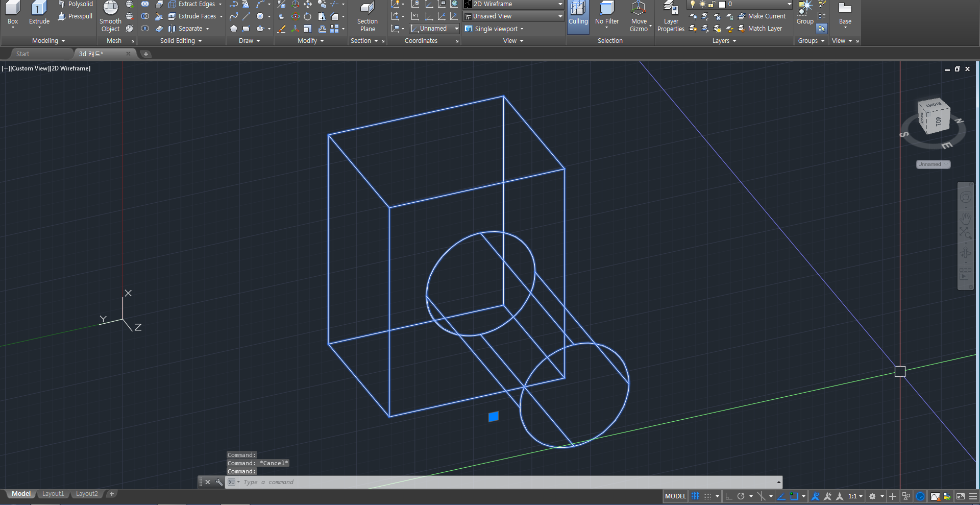The image size is (980, 505).
Task: Toggle group selection on/off button
Action: coord(821,29)
